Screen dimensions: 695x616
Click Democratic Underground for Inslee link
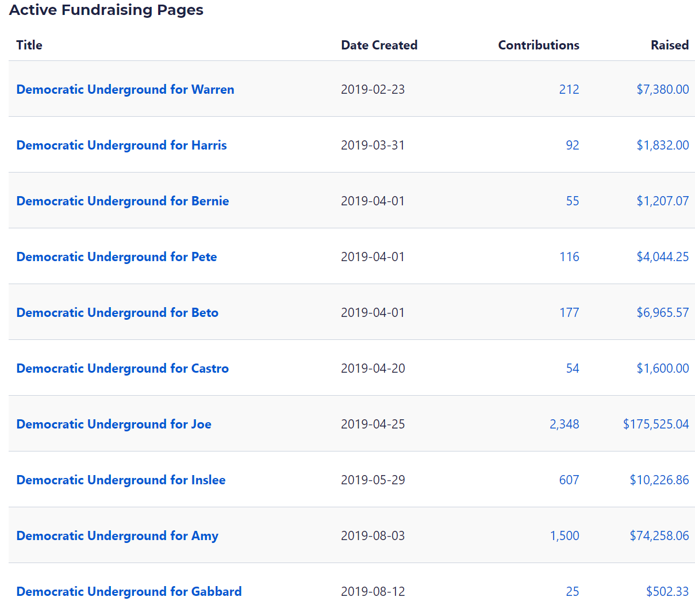[121, 480]
